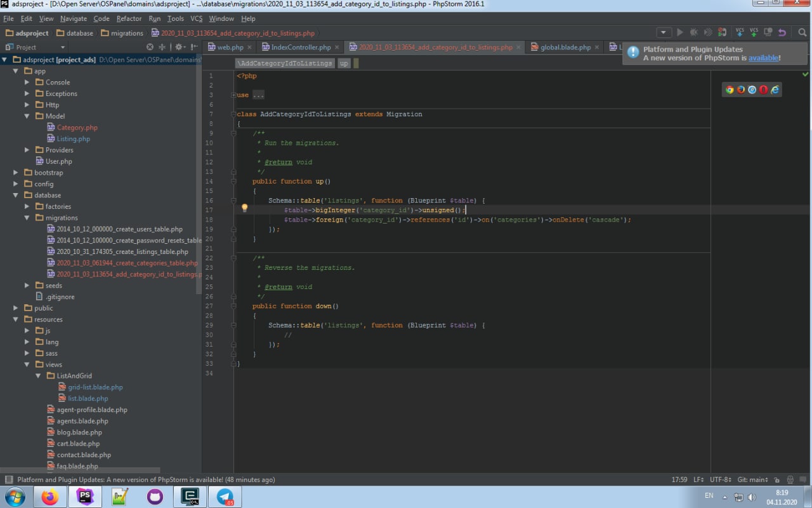Click the Hector inspector icon in status bar
Viewport: 812px width, 508px height.
click(790, 479)
